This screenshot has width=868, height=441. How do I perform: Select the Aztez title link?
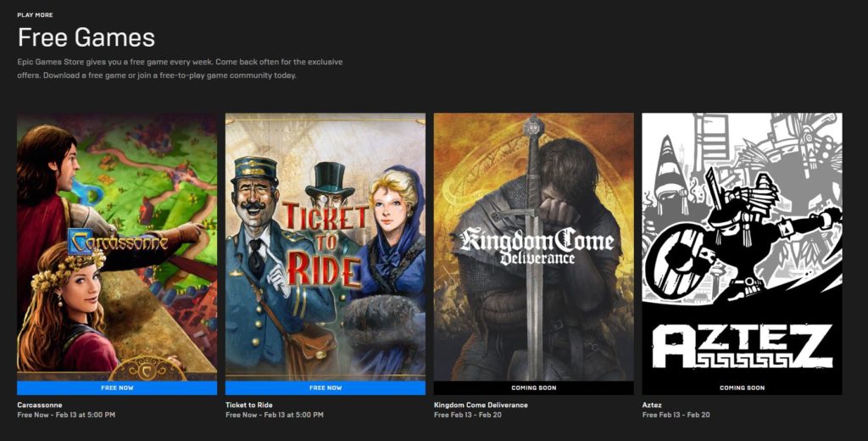pos(653,405)
